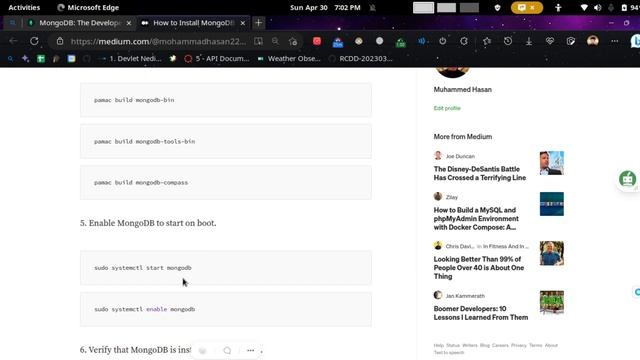
Task: Open browser essentials heart icon
Action: tap(550, 41)
